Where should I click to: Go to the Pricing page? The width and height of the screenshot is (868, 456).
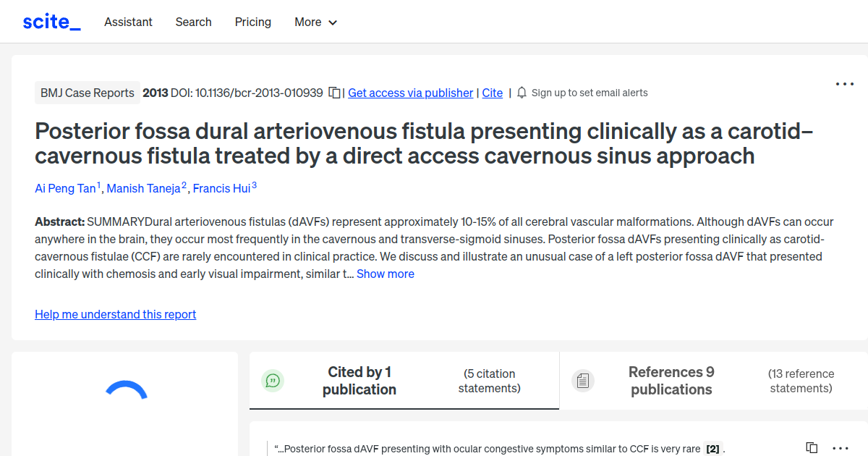tap(252, 22)
